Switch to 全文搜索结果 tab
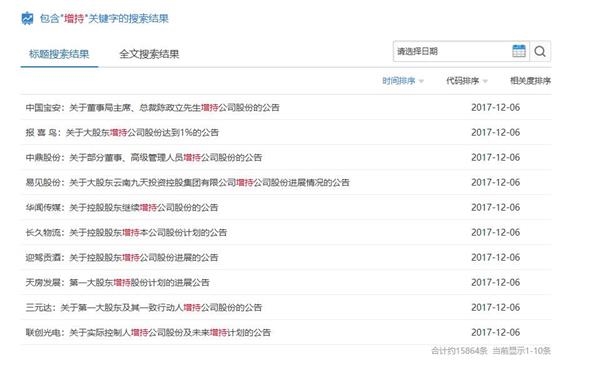 click(x=149, y=54)
